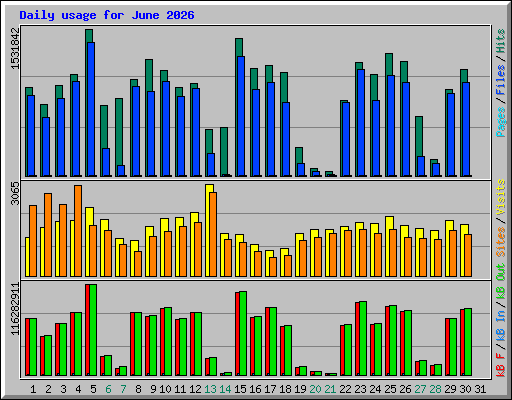Select green weekend day label 27

420,389
